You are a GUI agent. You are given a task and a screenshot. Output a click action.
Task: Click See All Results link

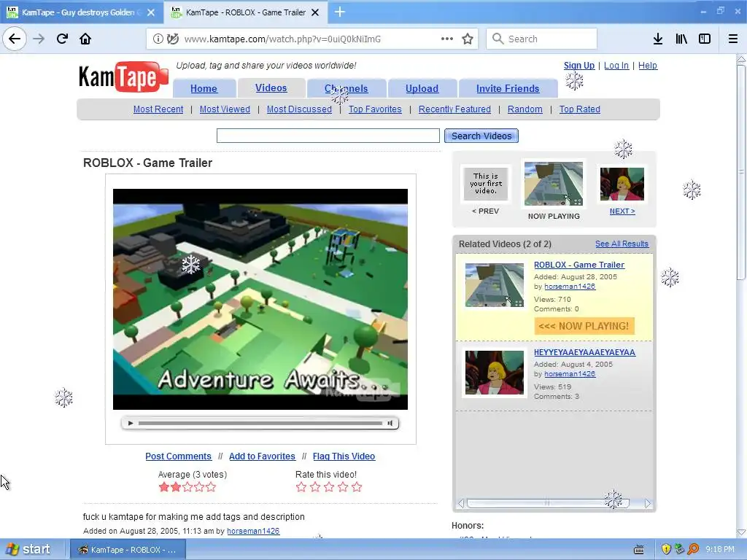[622, 244]
